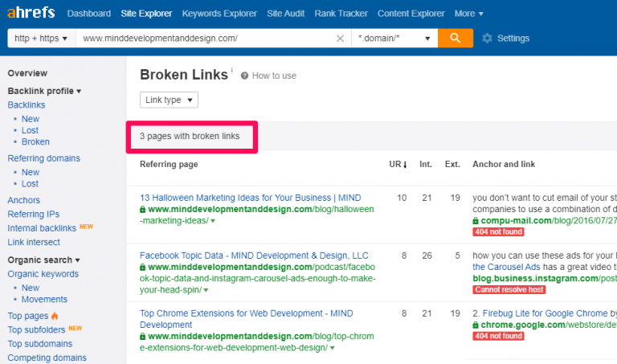Click lock icon on halloween-marketing-ideas URL
This screenshot has height=364, width=617.
click(x=142, y=210)
